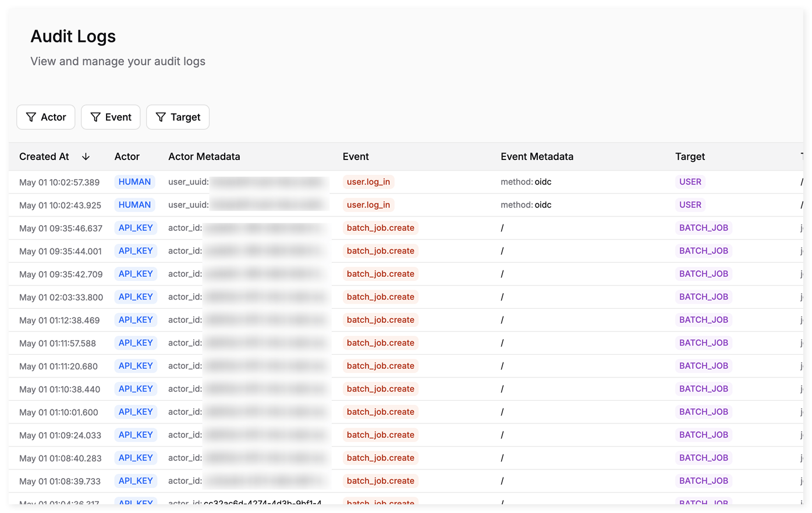Viewport: 812px width, 513px height.
Task: Select timestamp May 01 01:10:01.600
Action: coord(59,412)
